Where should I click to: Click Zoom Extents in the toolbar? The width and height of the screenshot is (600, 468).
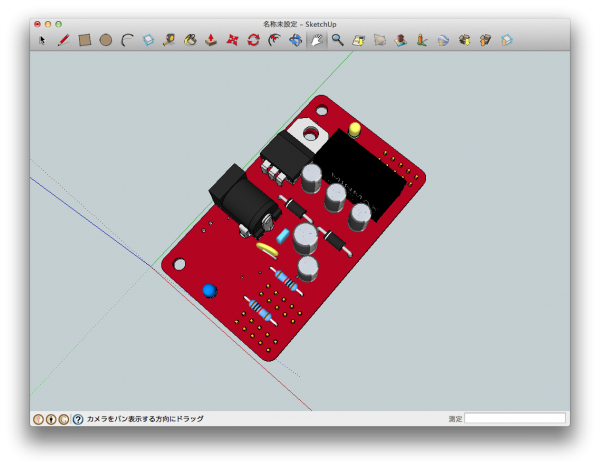[x=359, y=41]
